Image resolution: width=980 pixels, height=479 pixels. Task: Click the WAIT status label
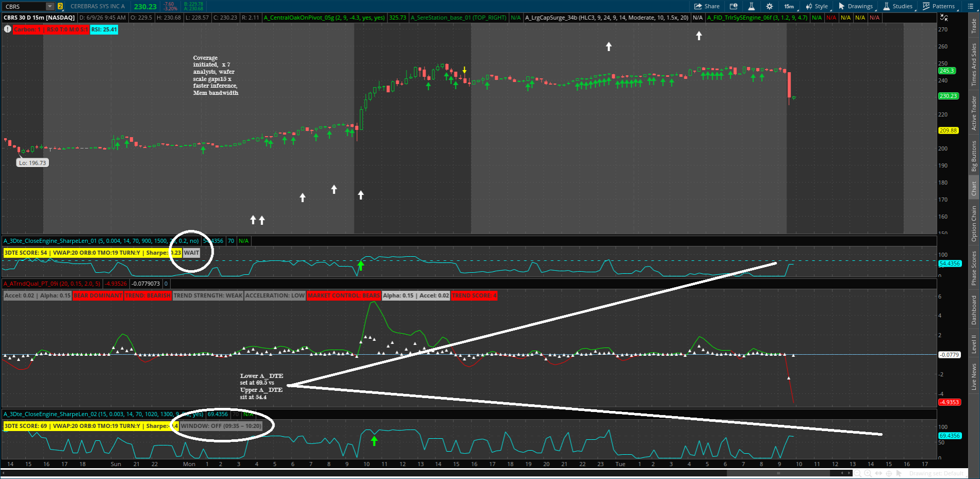coord(191,253)
